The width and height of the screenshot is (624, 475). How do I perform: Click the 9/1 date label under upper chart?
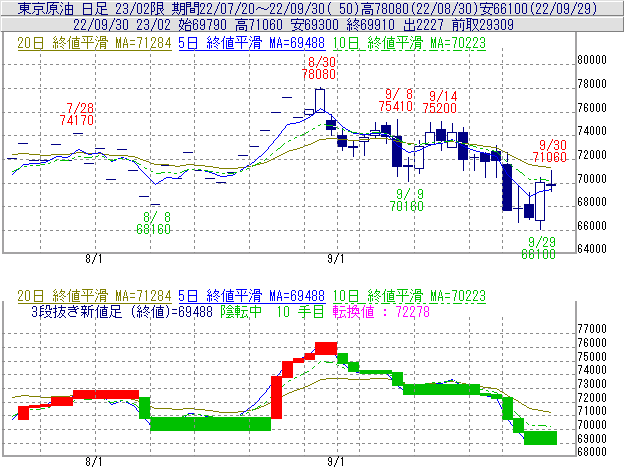click(x=336, y=259)
